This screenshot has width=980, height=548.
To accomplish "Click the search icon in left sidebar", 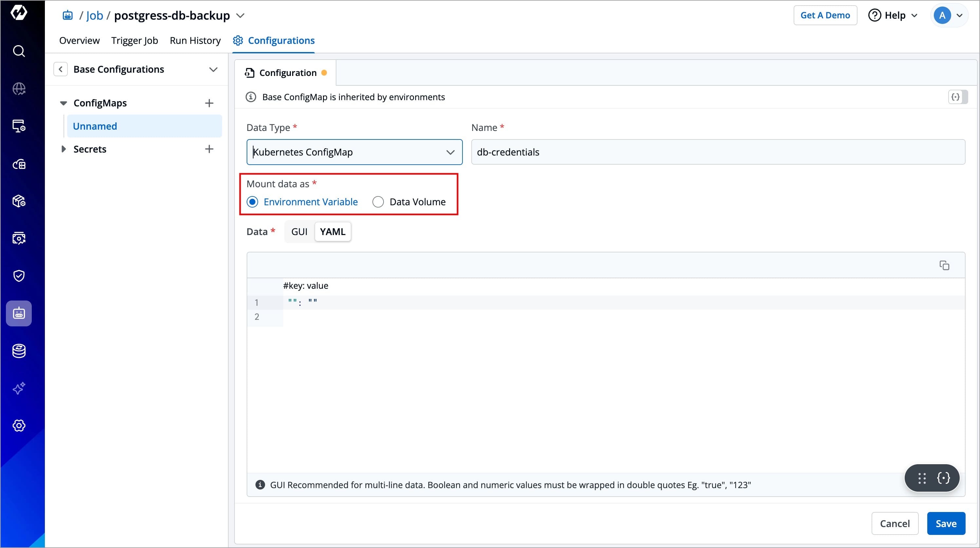I will pos(19,51).
